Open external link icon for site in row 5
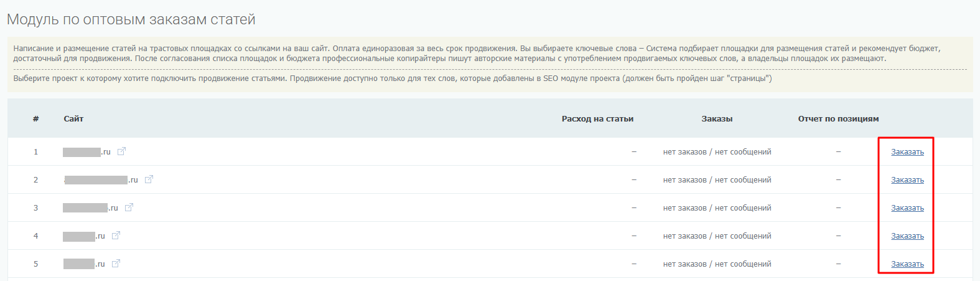 point(116,264)
